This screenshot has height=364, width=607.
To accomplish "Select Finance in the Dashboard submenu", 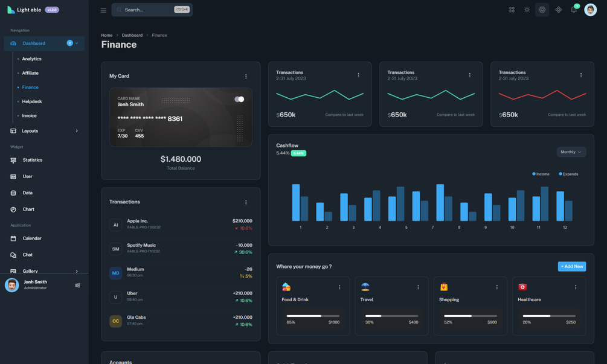I will coord(30,88).
